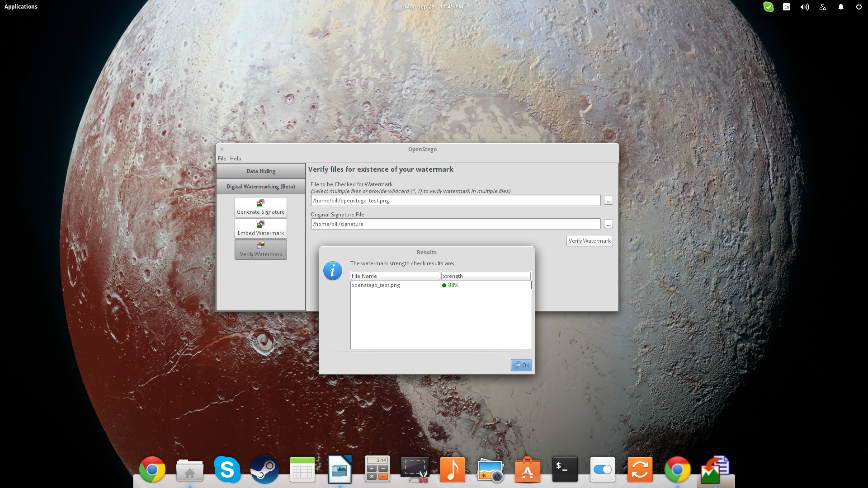This screenshot has height=488, width=868.
Task: Open the power session menu icon
Action: (859, 7)
